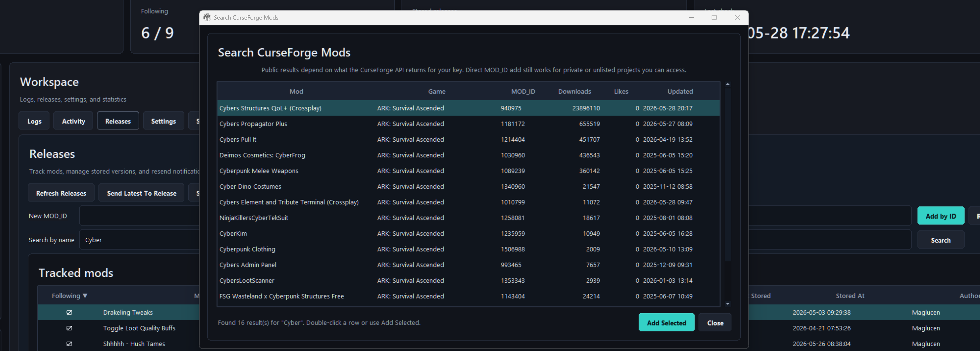Open the Settings tab
The width and height of the screenshot is (980, 351).
[x=163, y=121]
